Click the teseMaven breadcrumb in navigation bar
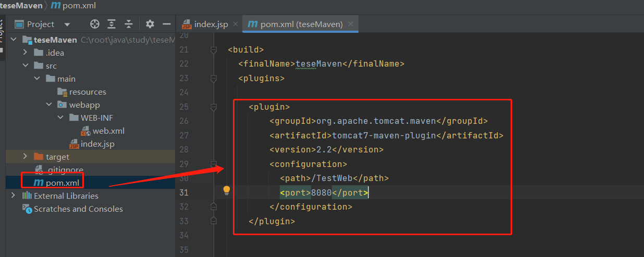The width and height of the screenshot is (644, 257). click(21, 6)
